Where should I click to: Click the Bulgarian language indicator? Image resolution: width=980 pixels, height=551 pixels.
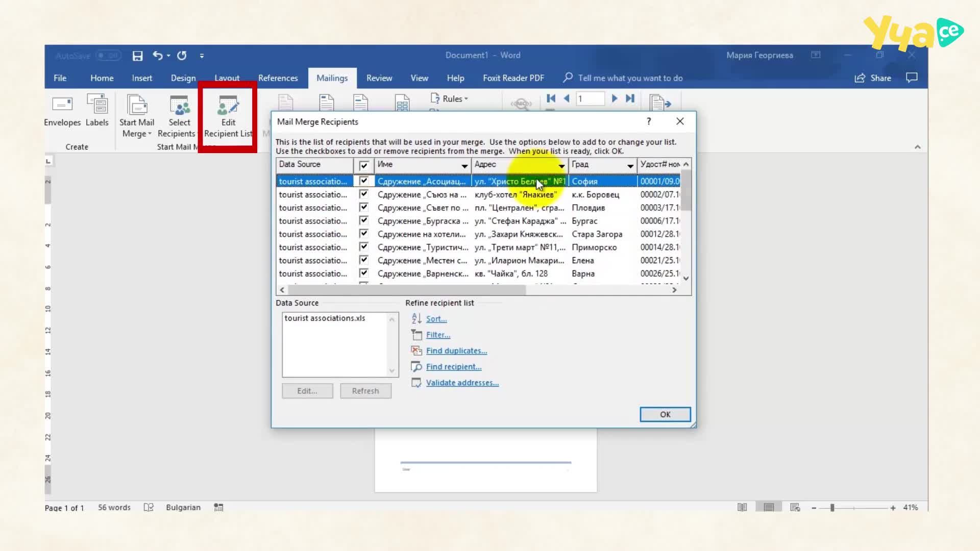(183, 507)
